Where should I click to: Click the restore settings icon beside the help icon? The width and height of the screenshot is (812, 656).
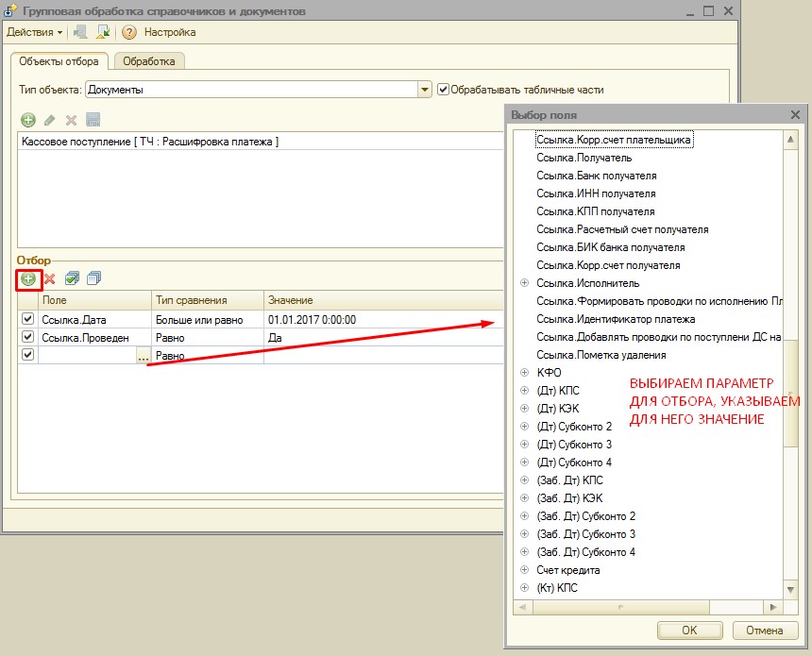[x=103, y=32]
